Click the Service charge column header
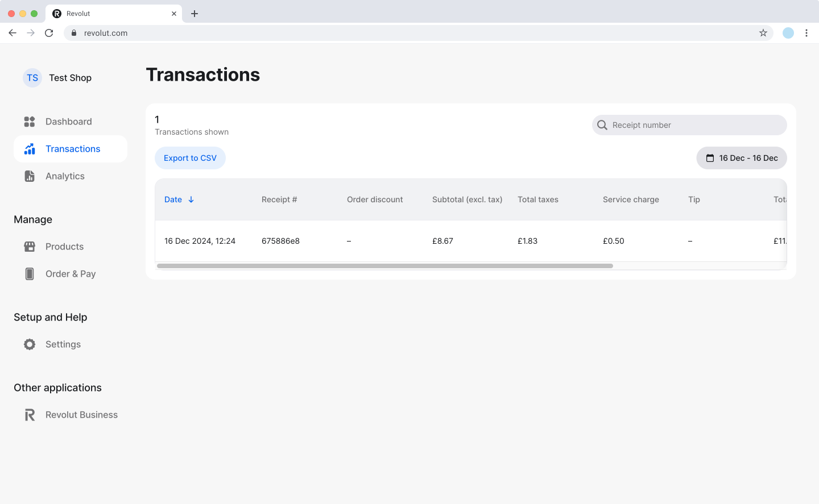Image resolution: width=819 pixels, height=504 pixels. tap(631, 199)
